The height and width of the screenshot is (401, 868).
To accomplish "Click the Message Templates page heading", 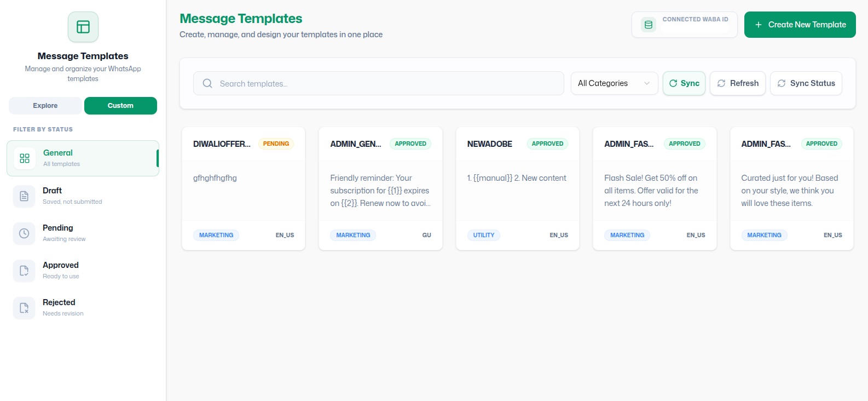I will coord(241,19).
